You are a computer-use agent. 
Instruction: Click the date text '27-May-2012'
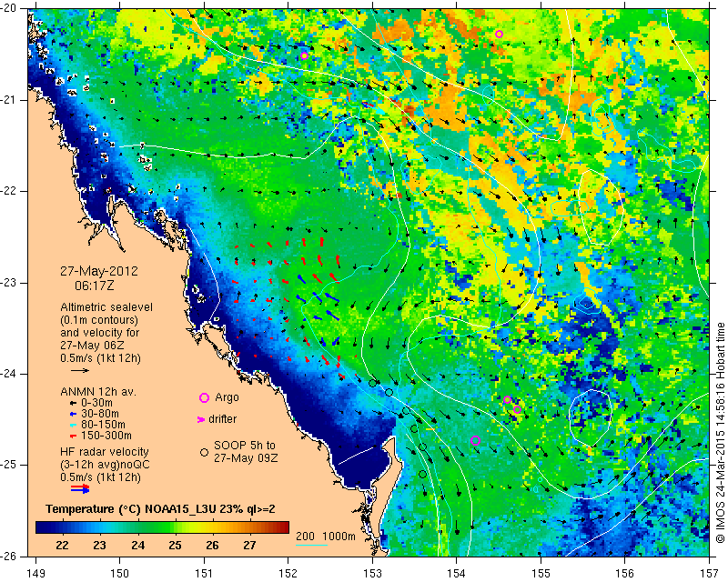99,271
